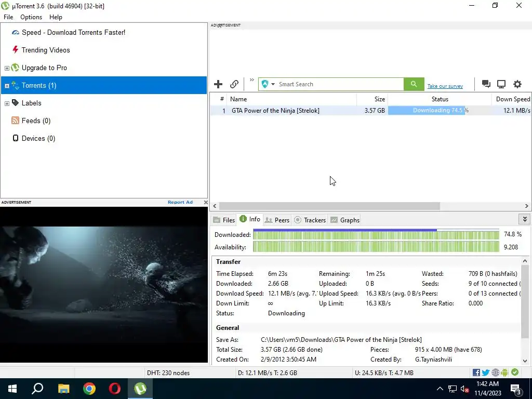
Task: Click the Add Torrent plus icon
Action: click(x=218, y=84)
